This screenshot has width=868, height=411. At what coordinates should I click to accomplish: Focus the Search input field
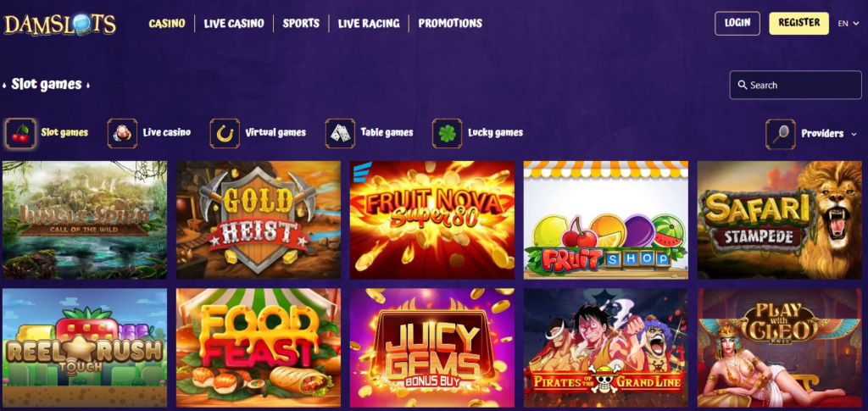coord(795,86)
